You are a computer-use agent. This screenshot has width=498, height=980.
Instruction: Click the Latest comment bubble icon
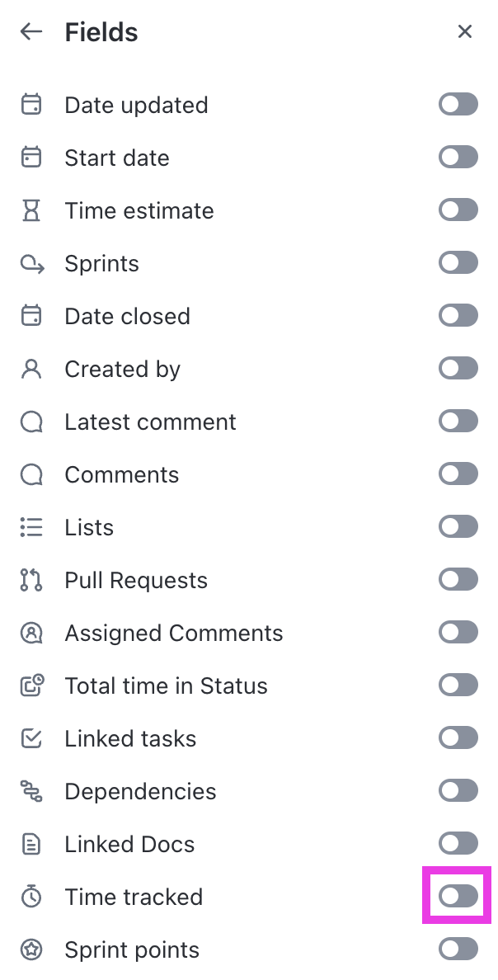pyautogui.click(x=31, y=422)
